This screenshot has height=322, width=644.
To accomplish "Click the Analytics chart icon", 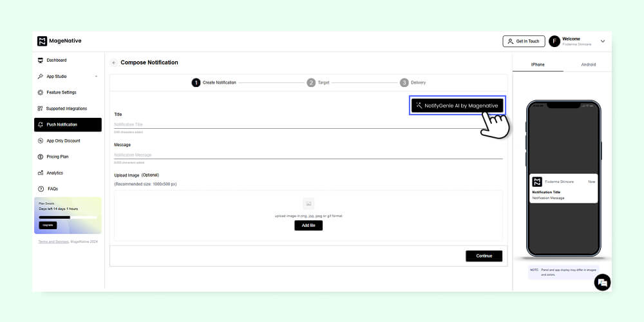I will point(40,173).
